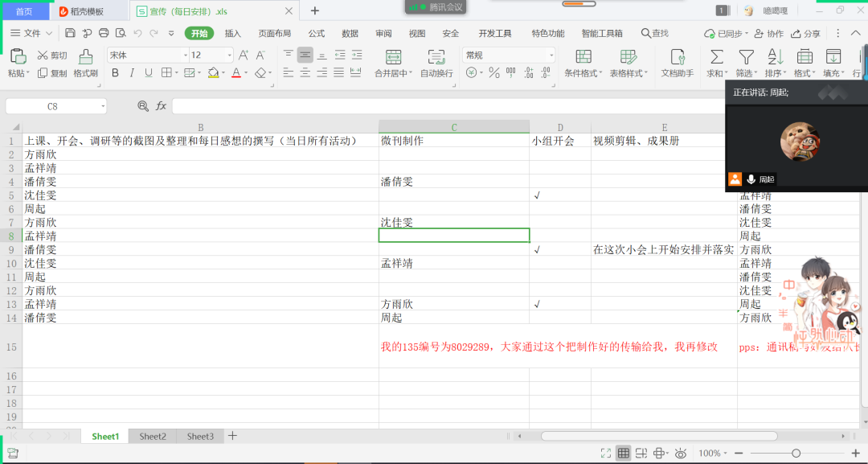Open the cell borders dropdown
Screen dimensions: 868x464
pos(177,72)
